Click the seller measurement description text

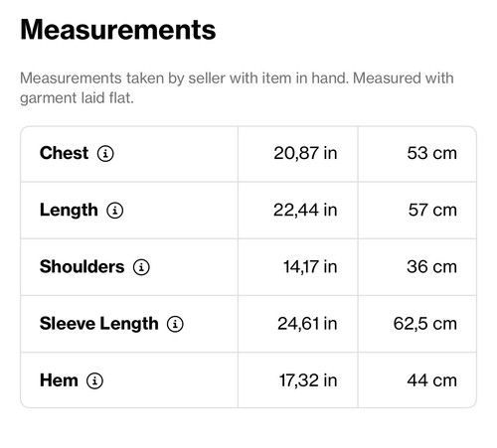(x=237, y=88)
